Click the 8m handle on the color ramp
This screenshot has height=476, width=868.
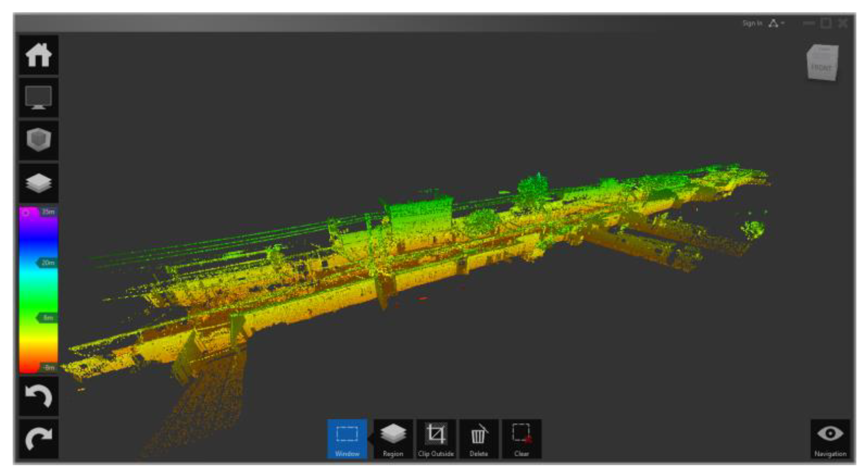point(47,318)
